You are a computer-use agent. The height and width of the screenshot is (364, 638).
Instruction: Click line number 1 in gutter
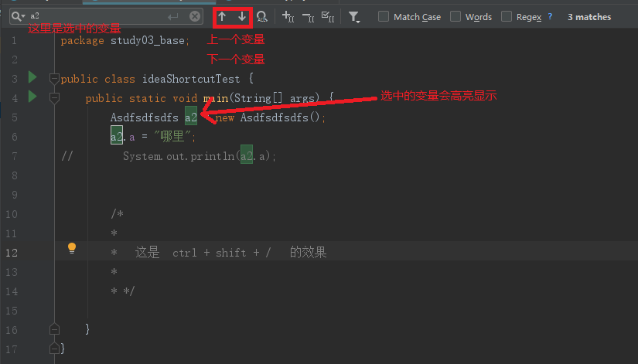14,41
